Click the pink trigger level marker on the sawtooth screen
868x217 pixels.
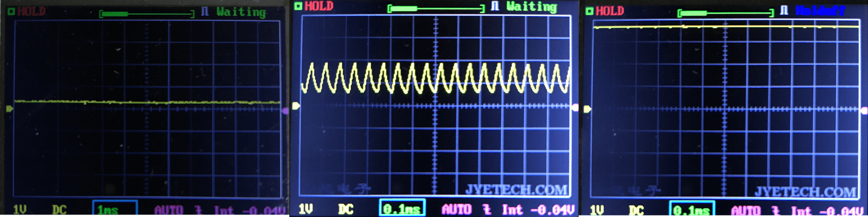(x=575, y=108)
